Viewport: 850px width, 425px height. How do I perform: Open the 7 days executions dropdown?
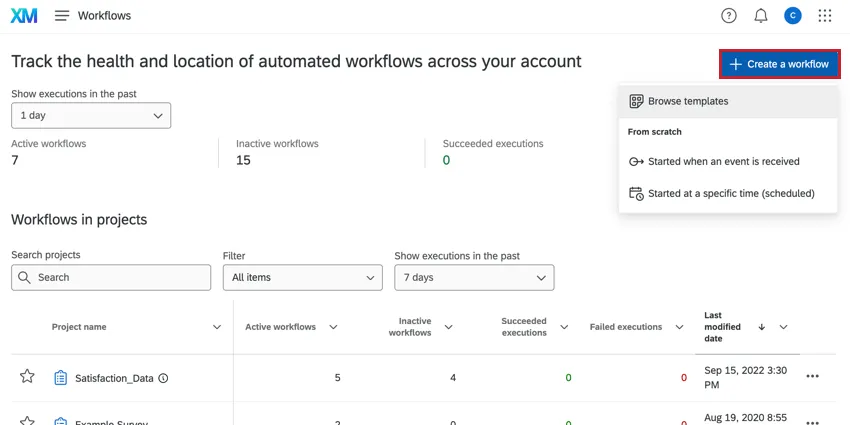tap(474, 277)
